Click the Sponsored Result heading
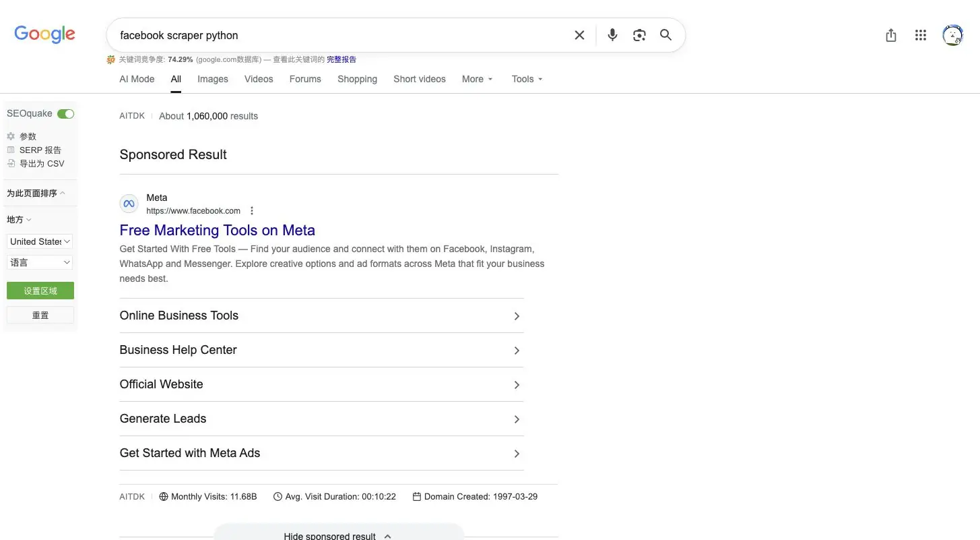 (x=173, y=154)
